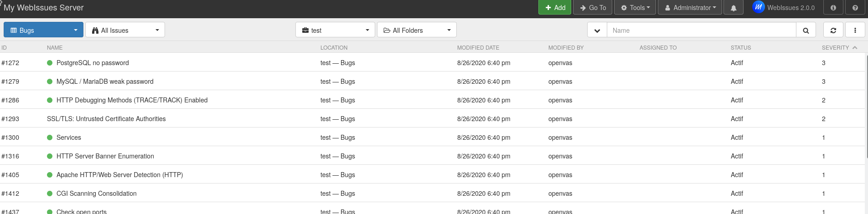Click the Actif status of issue #1405

tap(737, 175)
